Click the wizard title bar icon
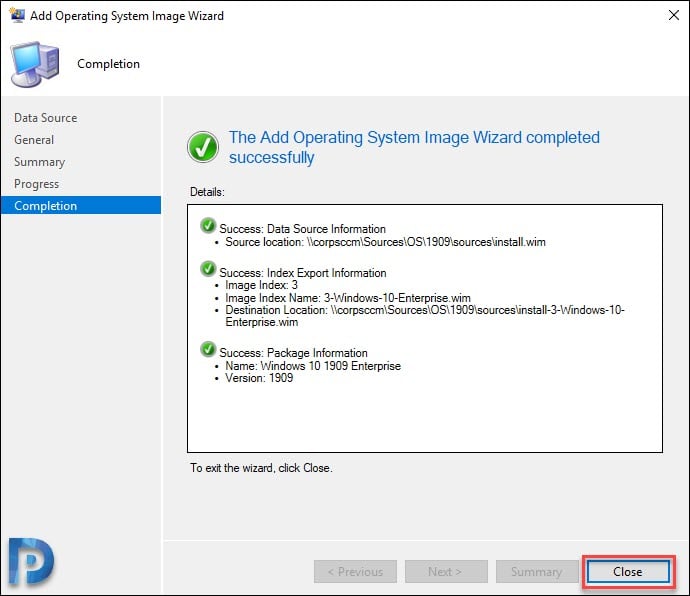This screenshot has height=596, width=690. click(17, 15)
